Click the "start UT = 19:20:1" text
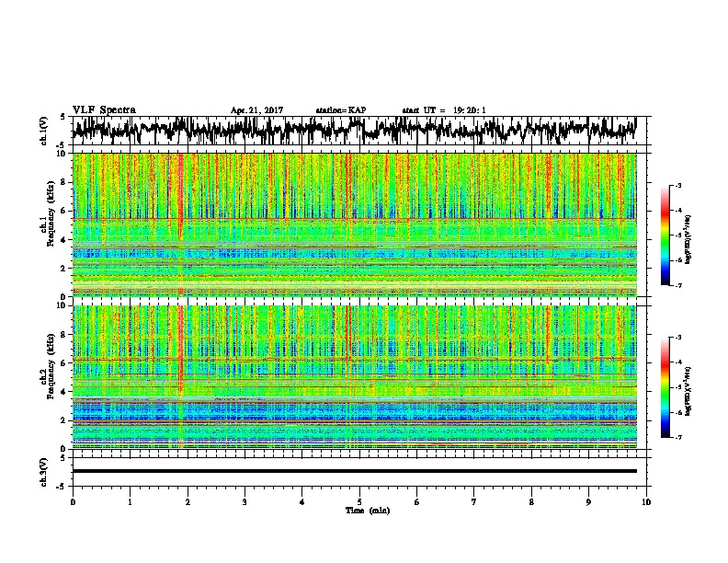Viewport: 728px width, 563px height. 444,110
